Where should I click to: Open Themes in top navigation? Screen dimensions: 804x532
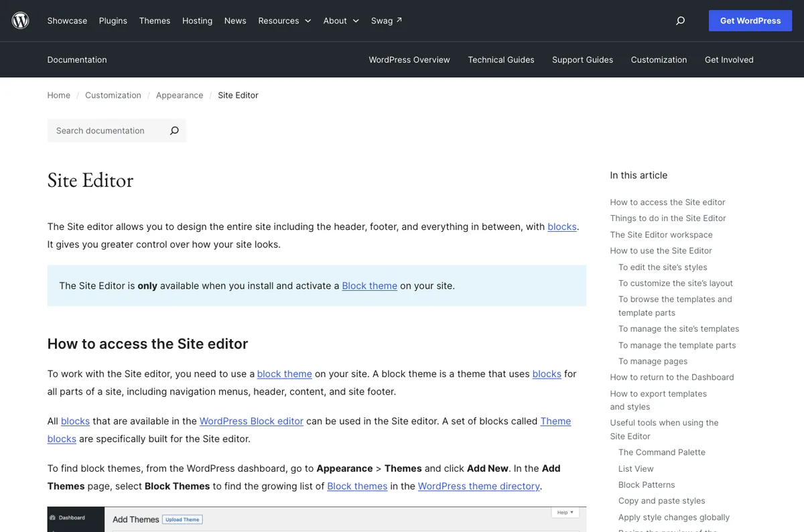coord(155,21)
